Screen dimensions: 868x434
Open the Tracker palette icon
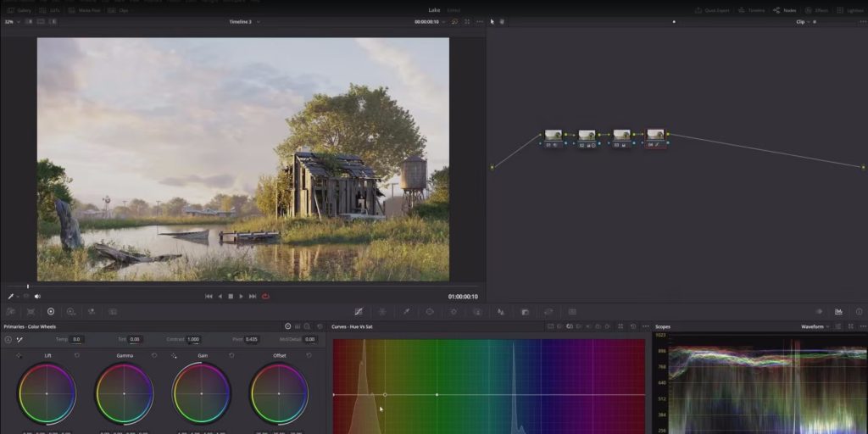click(453, 312)
